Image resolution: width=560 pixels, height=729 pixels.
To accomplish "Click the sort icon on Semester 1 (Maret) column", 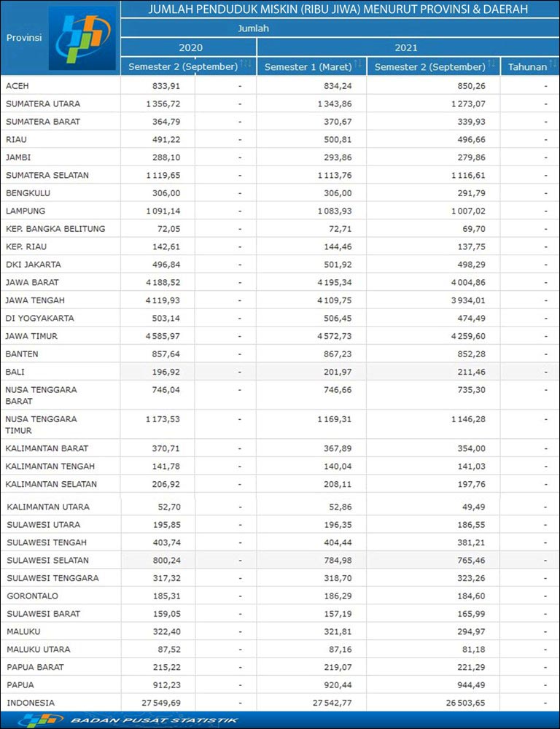I will pyautogui.click(x=359, y=65).
